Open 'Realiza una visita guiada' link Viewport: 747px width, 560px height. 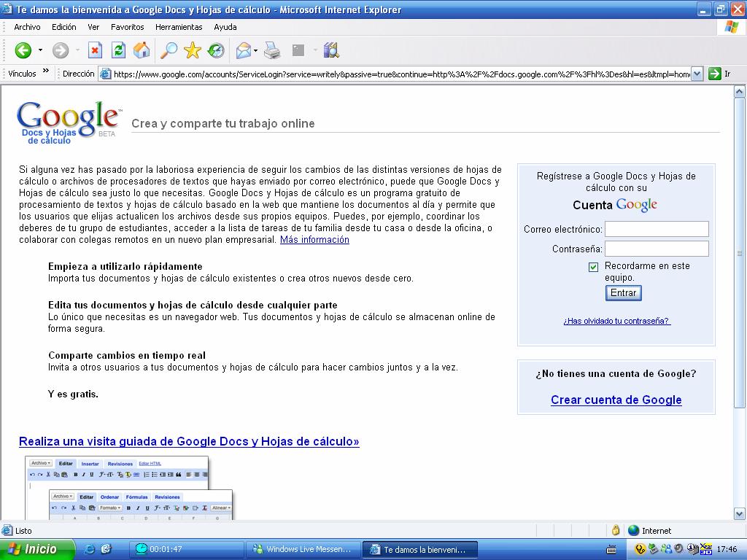coord(189,441)
